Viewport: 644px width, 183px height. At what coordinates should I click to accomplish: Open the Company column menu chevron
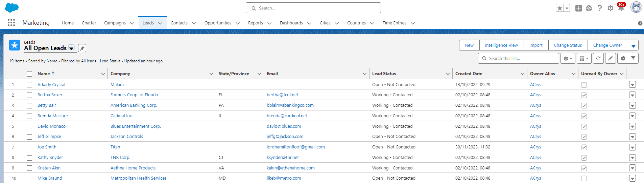coord(211,74)
